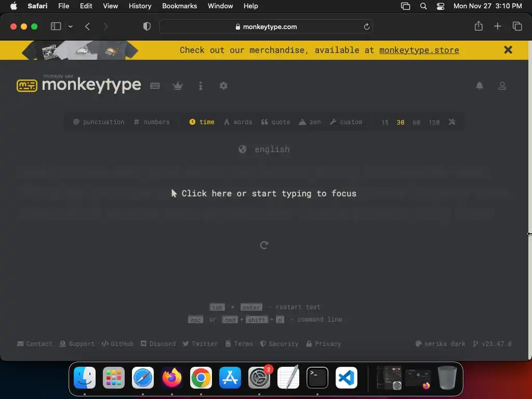Open the version v23.47.0 changelog
This screenshot has width=532, height=399.
[493, 344]
